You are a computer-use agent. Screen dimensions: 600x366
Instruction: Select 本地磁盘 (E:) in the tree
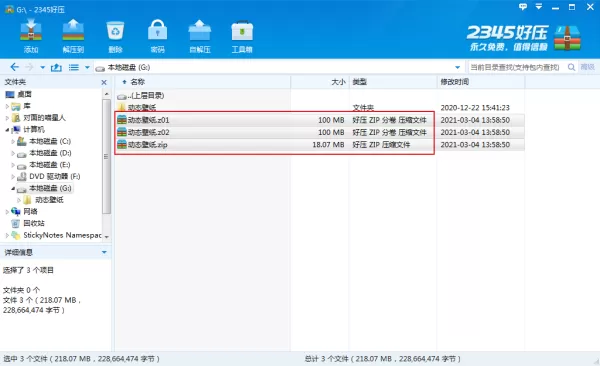point(50,165)
